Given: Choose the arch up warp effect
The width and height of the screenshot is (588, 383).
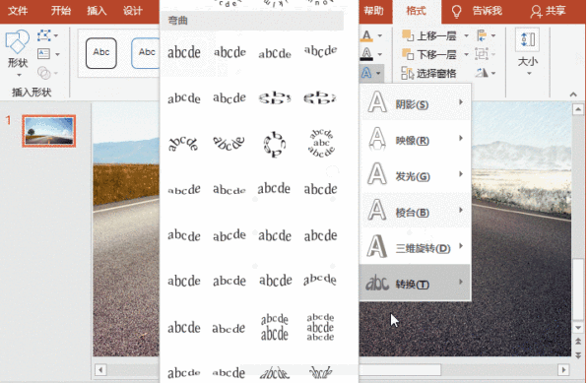Looking at the screenshot, I should coord(183,144).
